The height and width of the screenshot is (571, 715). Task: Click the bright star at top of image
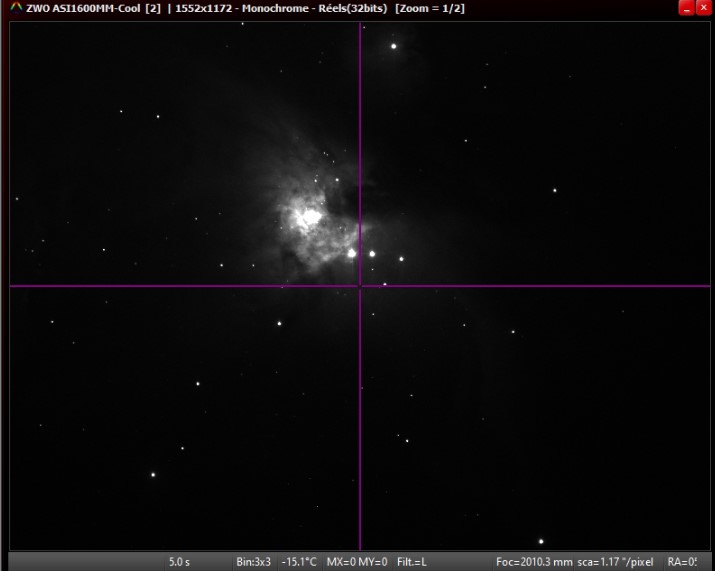coord(394,46)
